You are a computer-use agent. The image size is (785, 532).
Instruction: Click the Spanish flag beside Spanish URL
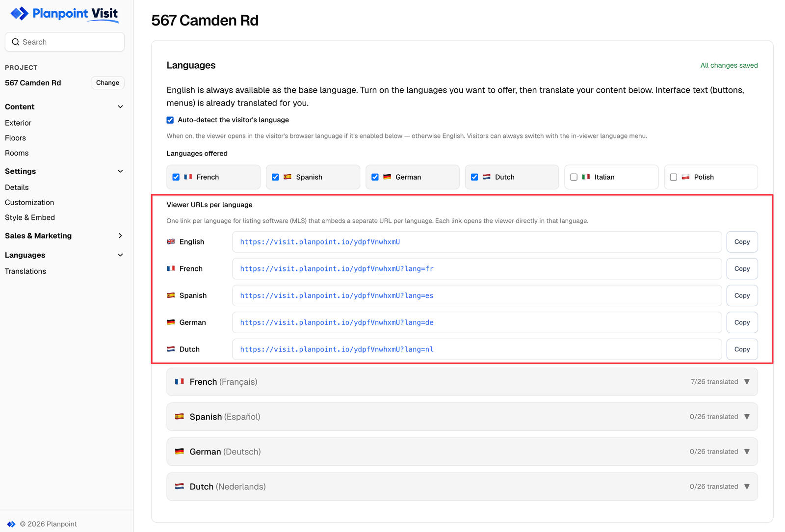click(x=171, y=295)
